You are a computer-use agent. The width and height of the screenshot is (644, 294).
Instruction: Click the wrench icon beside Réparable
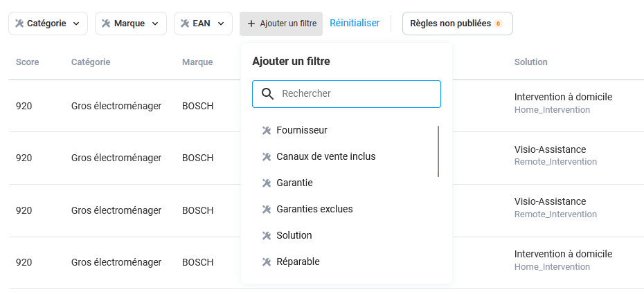coord(266,261)
